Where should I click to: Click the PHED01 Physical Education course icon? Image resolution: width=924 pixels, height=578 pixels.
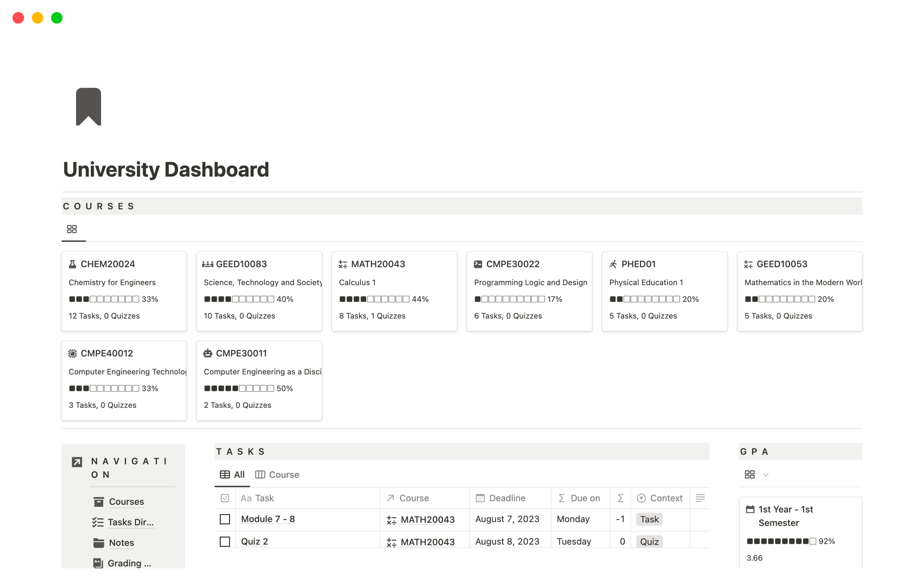pyautogui.click(x=613, y=263)
